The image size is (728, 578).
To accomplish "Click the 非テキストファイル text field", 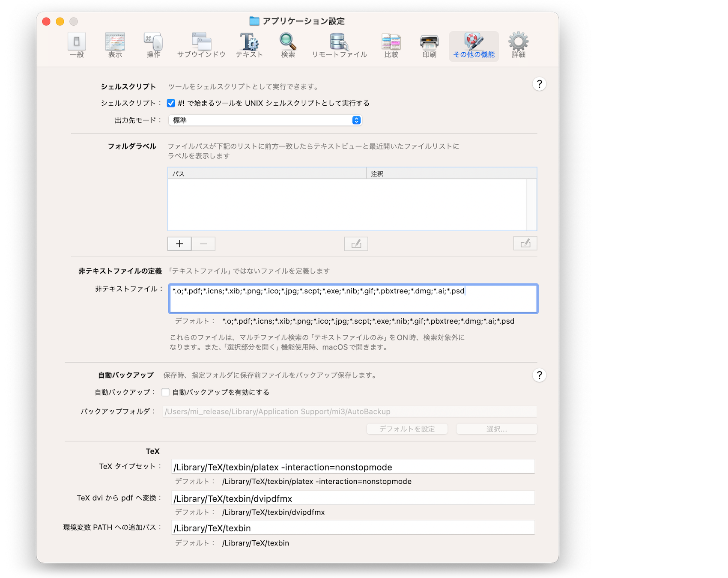I will click(x=353, y=298).
